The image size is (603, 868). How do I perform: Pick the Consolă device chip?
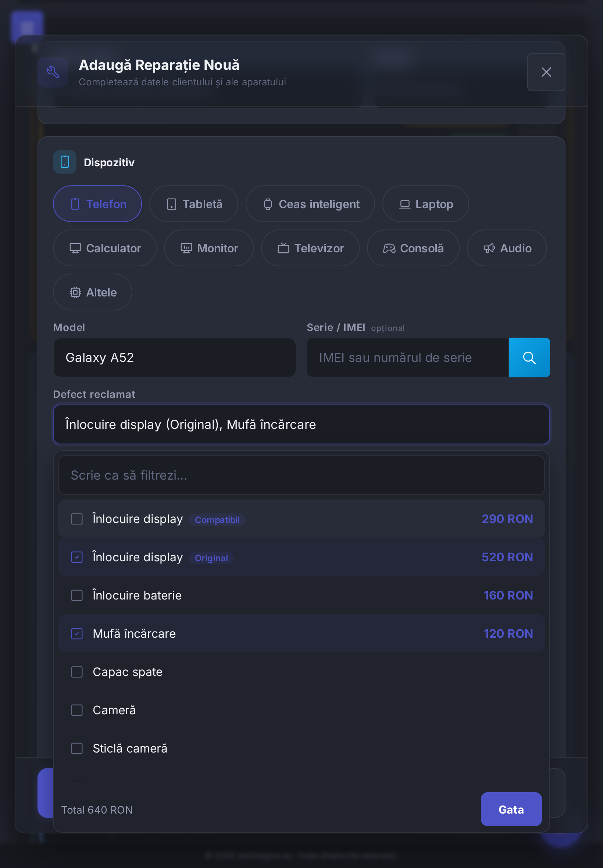pyautogui.click(x=413, y=248)
